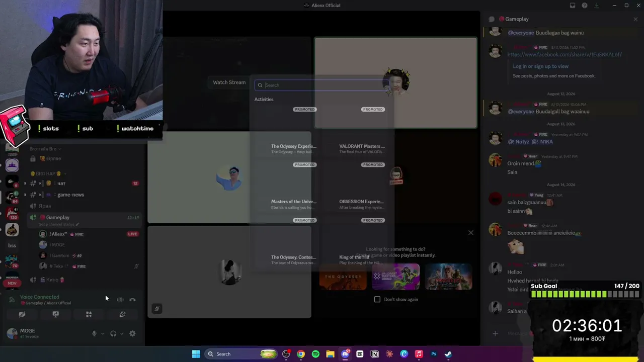644x362 pixels.
Task: Click the green Discord update download icon
Action: pyautogui.click(x=597, y=6)
